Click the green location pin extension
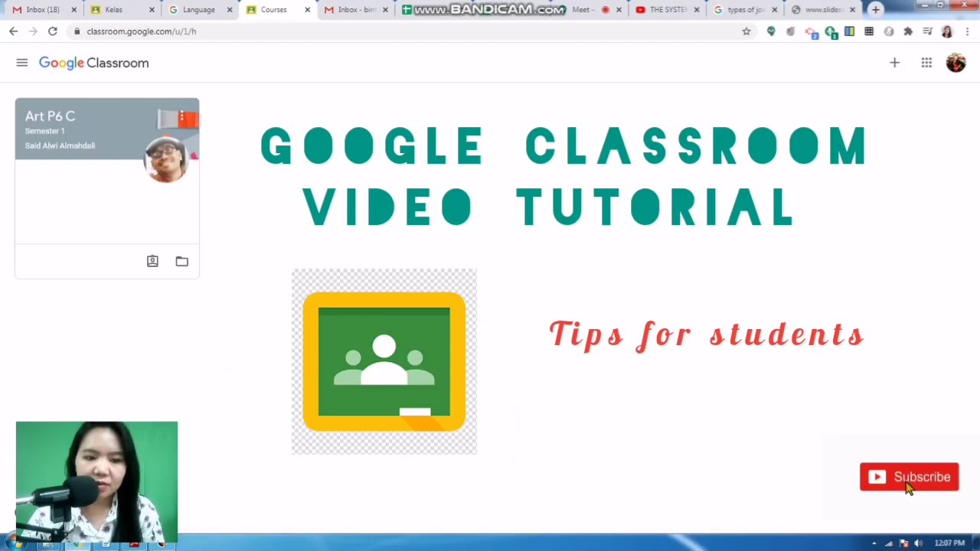 coord(771,31)
